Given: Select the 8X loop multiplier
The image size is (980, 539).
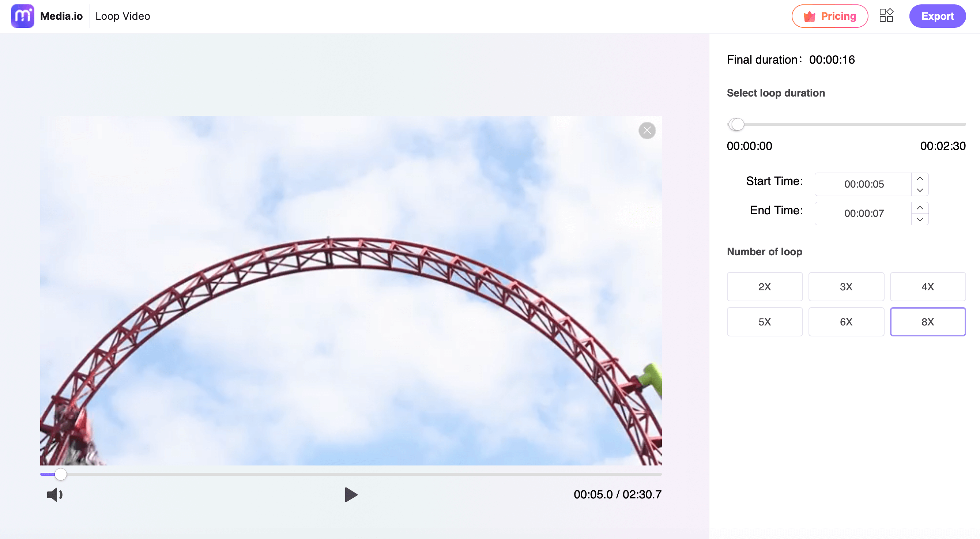Looking at the screenshot, I should click(928, 322).
